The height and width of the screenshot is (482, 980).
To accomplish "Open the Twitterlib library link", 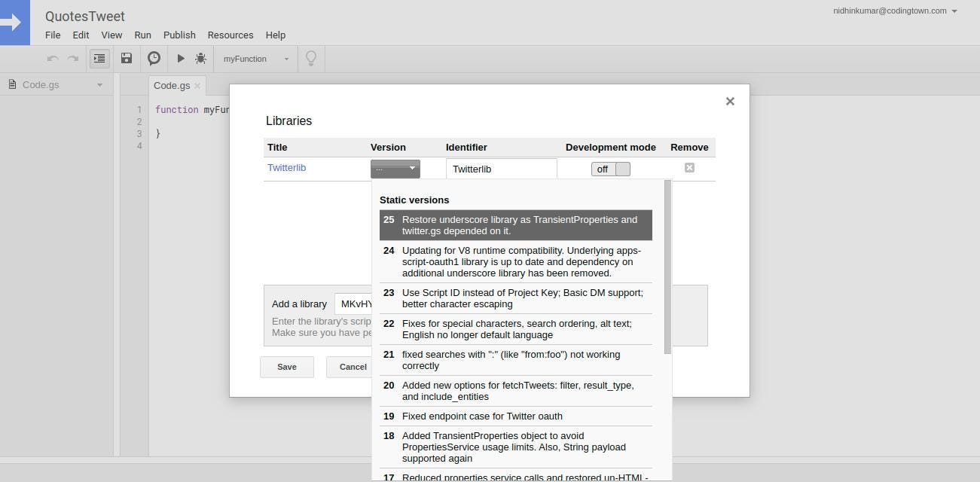I will coord(286,168).
